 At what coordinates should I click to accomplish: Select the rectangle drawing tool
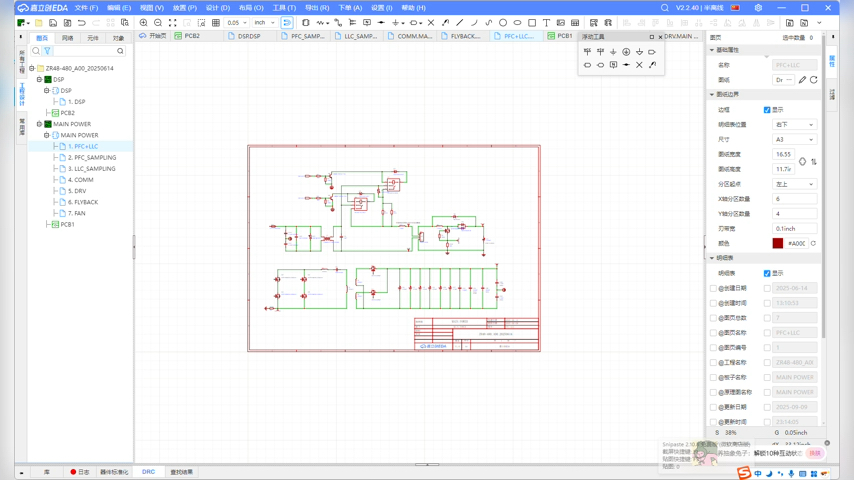coord(532,23)
